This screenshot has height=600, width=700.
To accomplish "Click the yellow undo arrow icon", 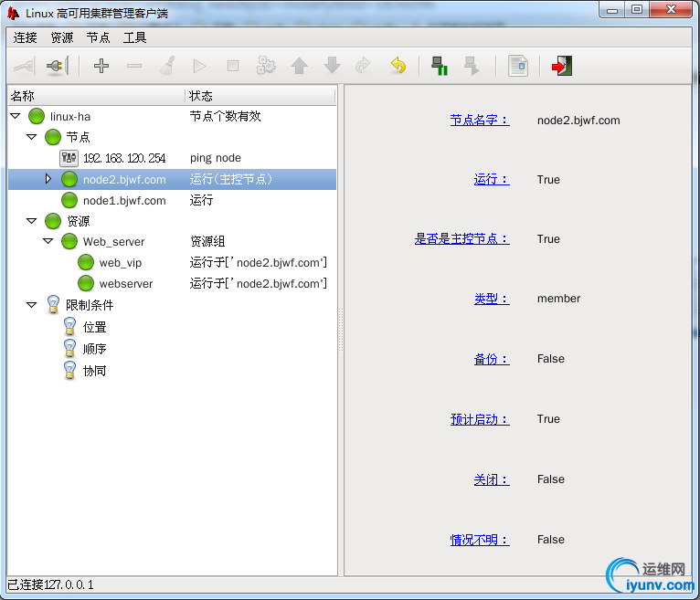I will tap(398, 65).
